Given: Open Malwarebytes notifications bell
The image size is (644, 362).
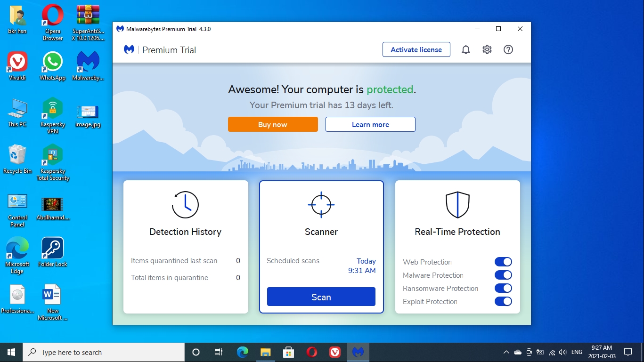Looking at the screenshot, I should click(x=465, y=50).
